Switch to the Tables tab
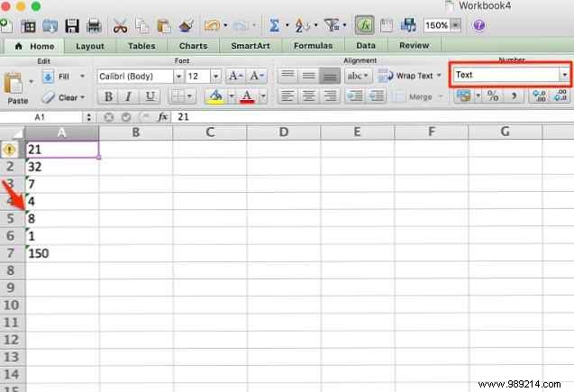The height and width of the screenshot is (392, 574). tap(141, 46)
